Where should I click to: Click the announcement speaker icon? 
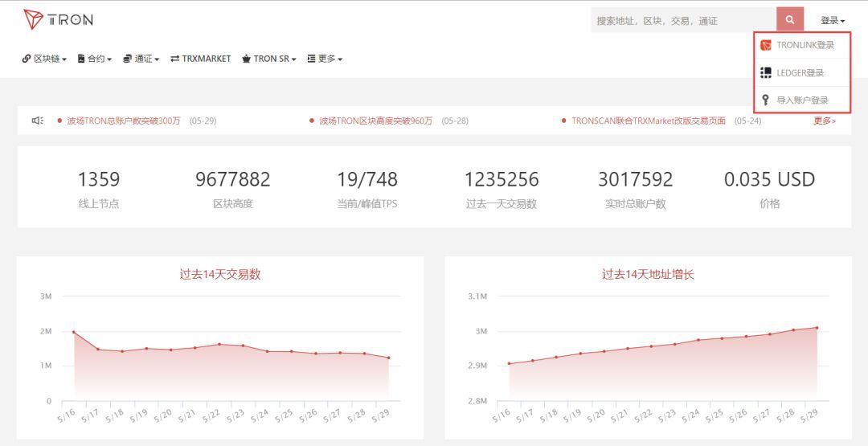coord(37,121)
